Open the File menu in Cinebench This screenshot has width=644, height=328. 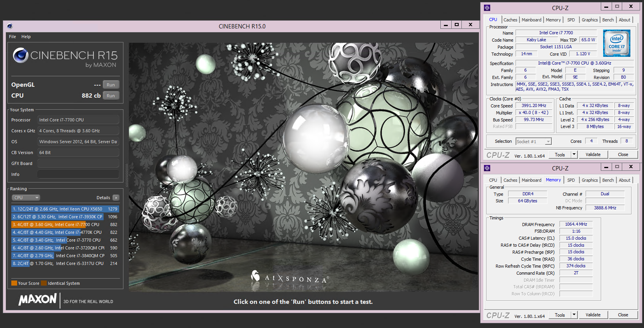click(x=12, y=37)
